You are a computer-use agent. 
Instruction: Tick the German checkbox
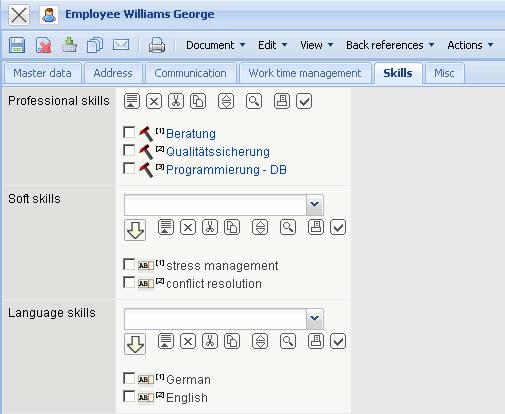pyautogui.click(x=129, y=378)
